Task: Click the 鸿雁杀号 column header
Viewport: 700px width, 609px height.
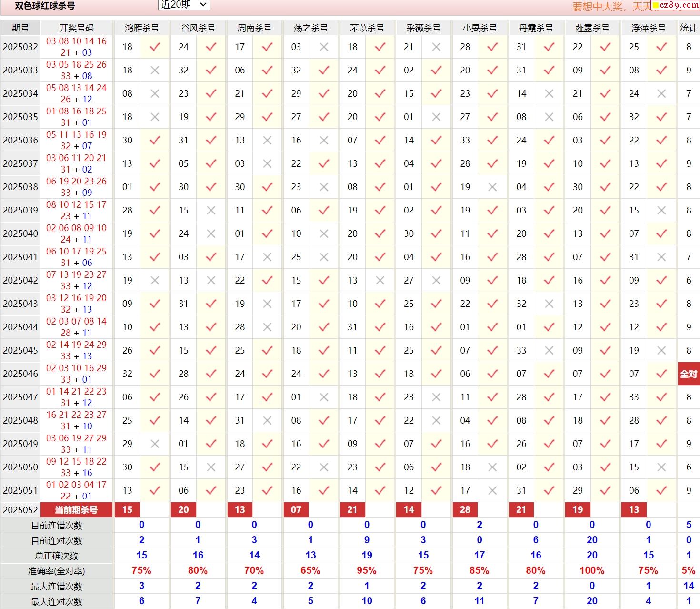Action: click(x=141, y=28)
